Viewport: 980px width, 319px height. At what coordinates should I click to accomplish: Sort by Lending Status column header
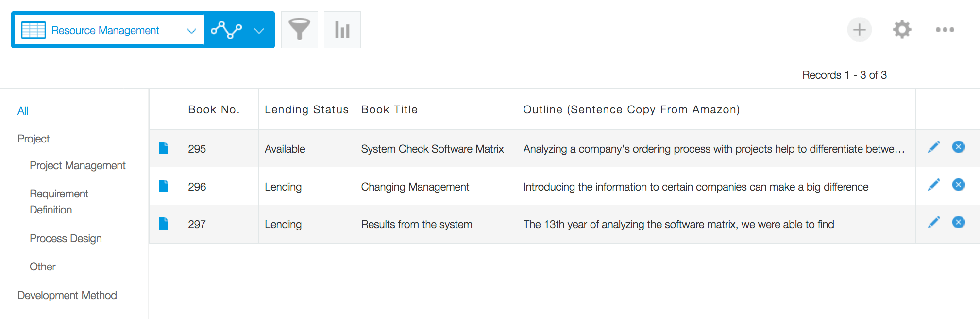pos(306,109)
